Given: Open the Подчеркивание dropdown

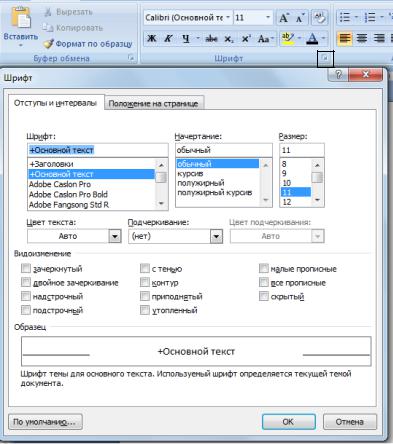Looking at the screenshot, I should click(x=216, y=236).
